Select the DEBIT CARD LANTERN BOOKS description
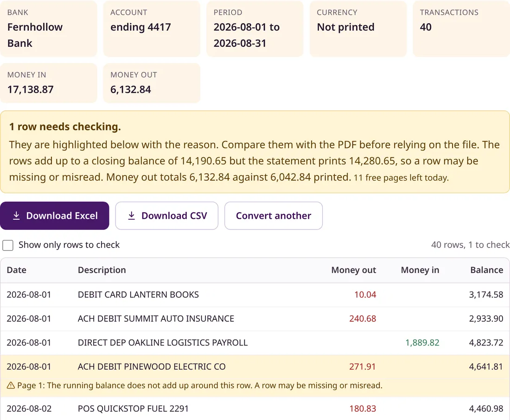This screenshot has width=510, height=420. tap(138, 294)
